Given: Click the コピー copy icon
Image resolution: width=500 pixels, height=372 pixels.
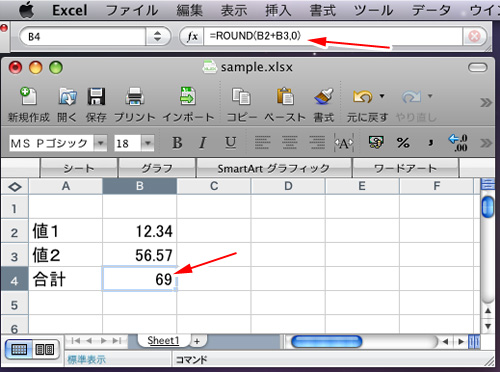Looking at the screenshot, I should [241, 97].
